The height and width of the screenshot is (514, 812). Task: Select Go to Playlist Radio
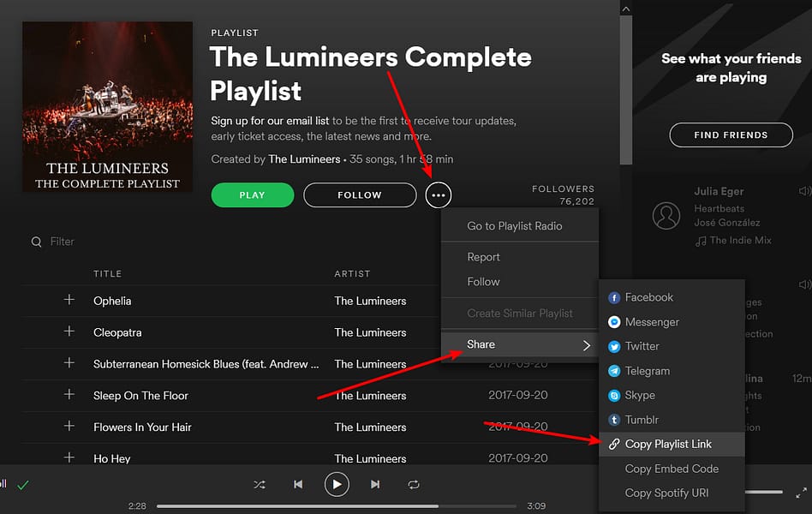coord(515,226)
